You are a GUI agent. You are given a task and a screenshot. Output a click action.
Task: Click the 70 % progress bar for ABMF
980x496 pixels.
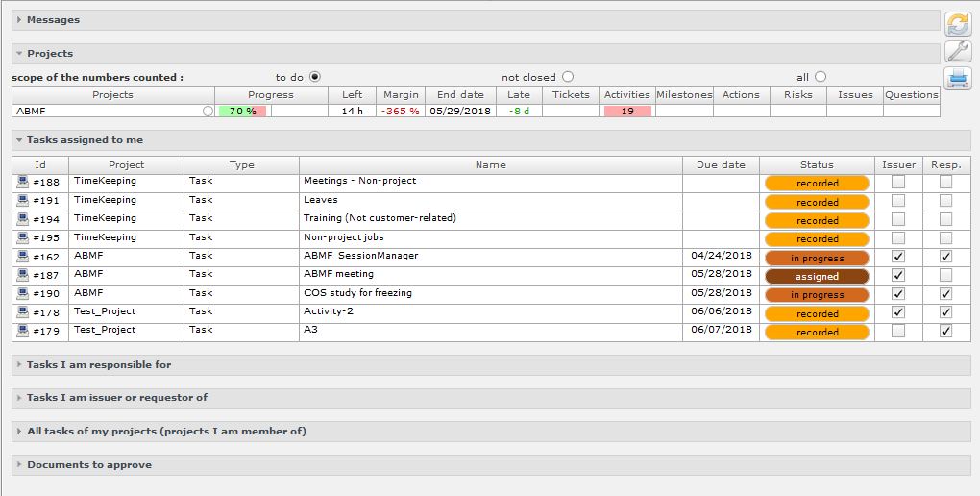(x=242, y=112)
